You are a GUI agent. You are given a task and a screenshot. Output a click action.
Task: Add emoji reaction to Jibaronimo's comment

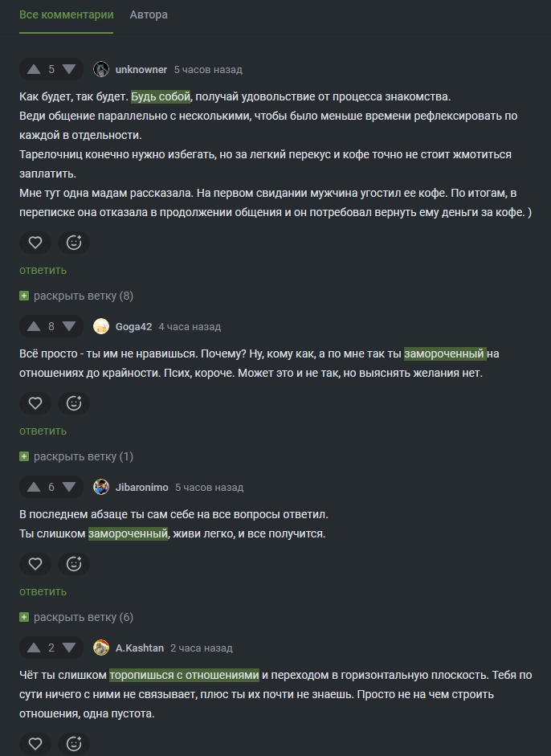point(74,564)
